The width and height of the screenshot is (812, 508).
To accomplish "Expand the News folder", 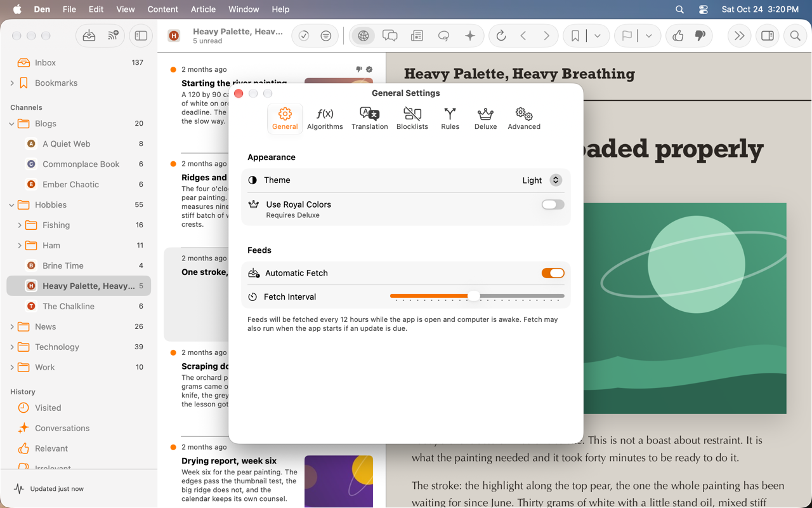I will point(12,327).
